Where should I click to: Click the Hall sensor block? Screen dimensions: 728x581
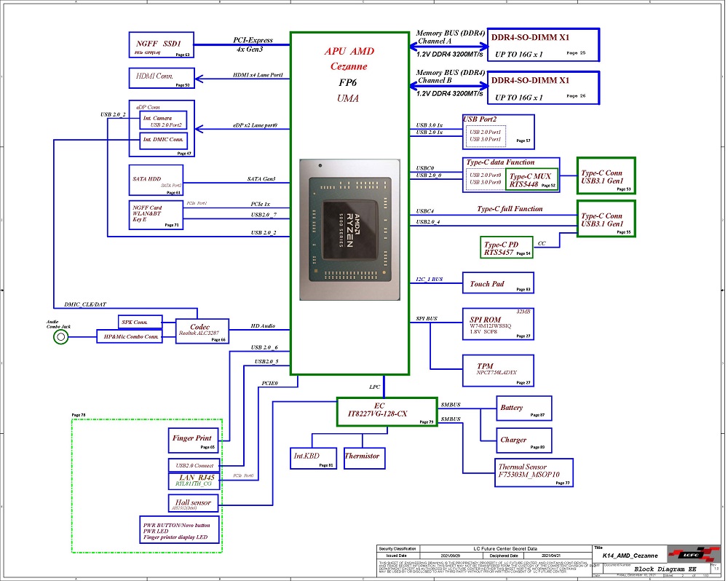[194, 504]
